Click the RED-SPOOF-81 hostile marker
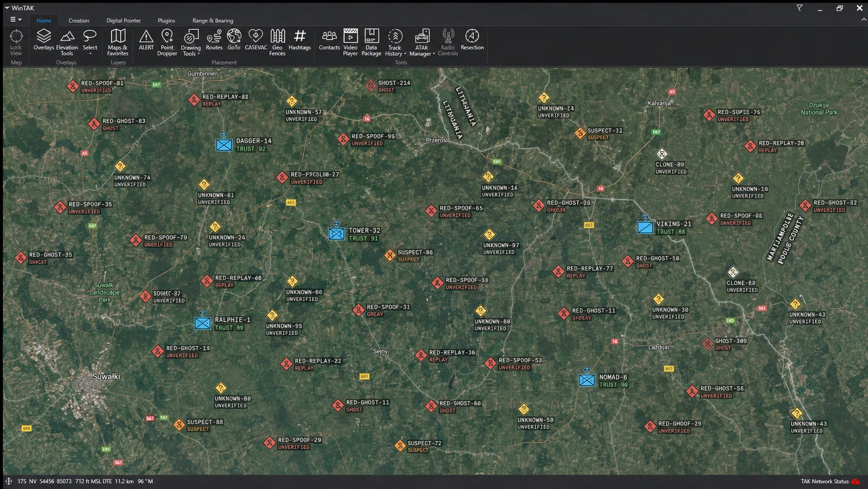868x489 pixels. (x=73, y=86)
